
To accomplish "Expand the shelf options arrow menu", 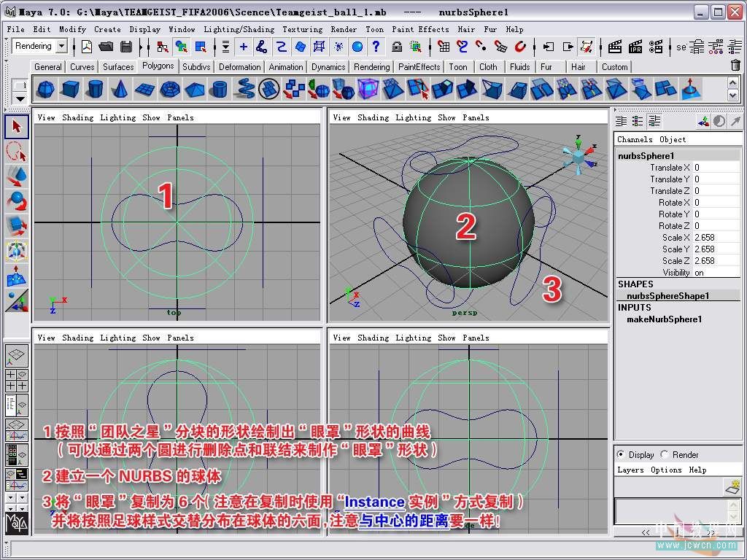I will point(20,98).
